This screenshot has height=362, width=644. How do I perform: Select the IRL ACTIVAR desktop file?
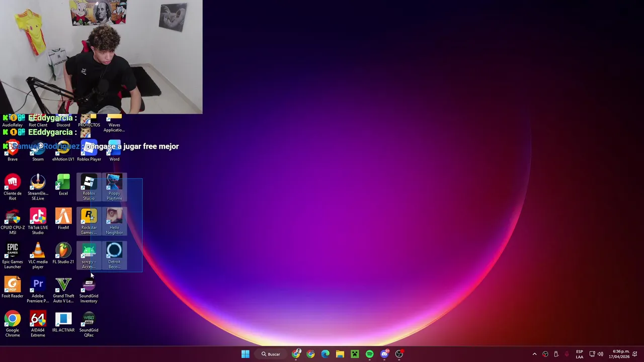(x=63, y=322)
